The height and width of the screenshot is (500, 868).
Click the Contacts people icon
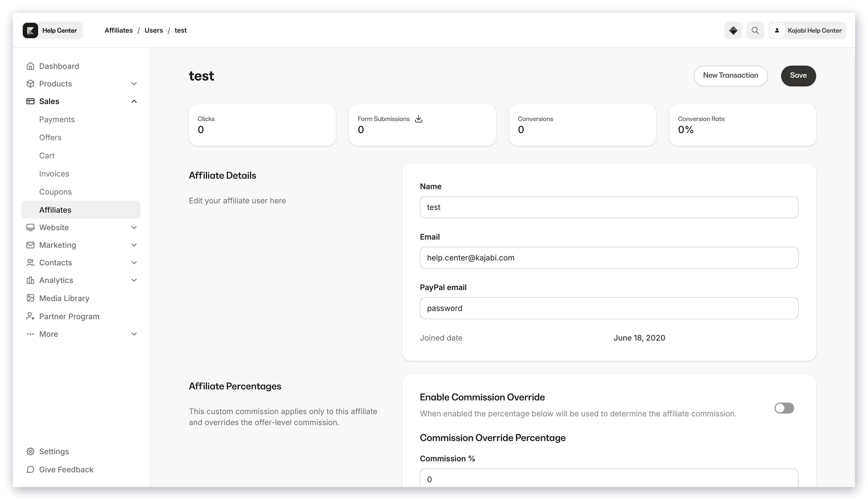(x=30, y=262)
